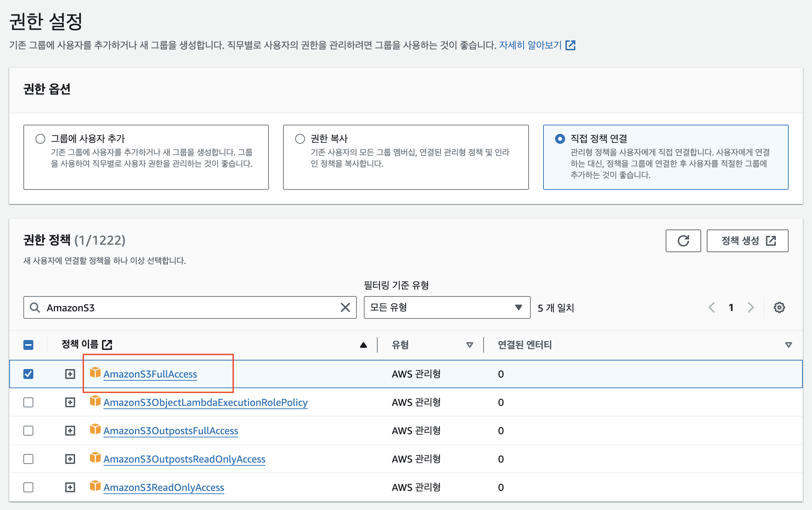
Task: Click the sort arrow on 정책 이름 column
Action: click(363, 345)
